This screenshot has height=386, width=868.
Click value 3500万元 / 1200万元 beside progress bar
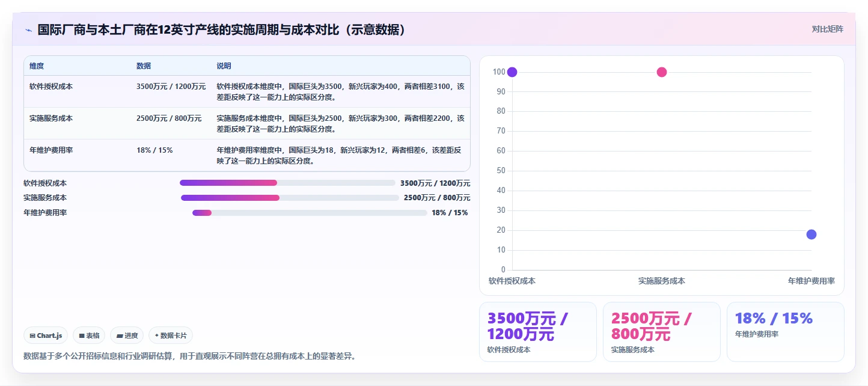[435, 183]
